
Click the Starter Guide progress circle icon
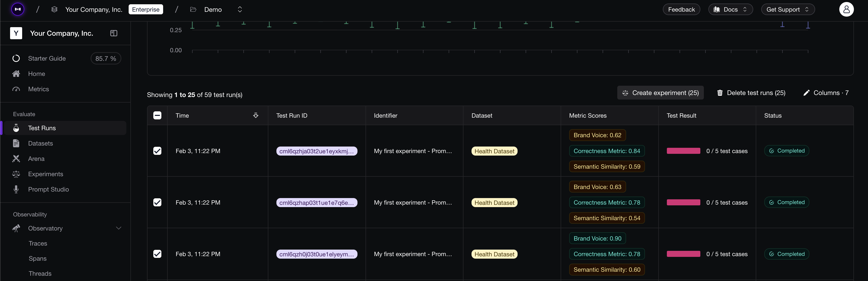click(16, 59)
